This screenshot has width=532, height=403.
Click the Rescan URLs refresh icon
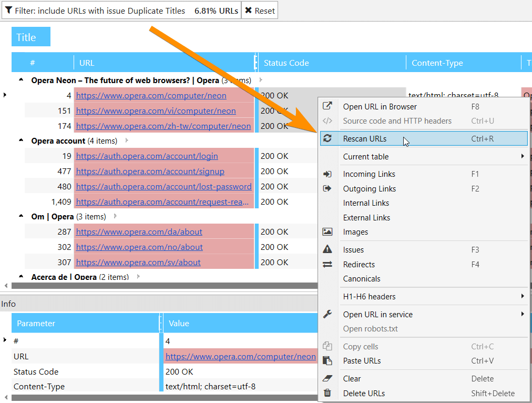coord(328,138)
